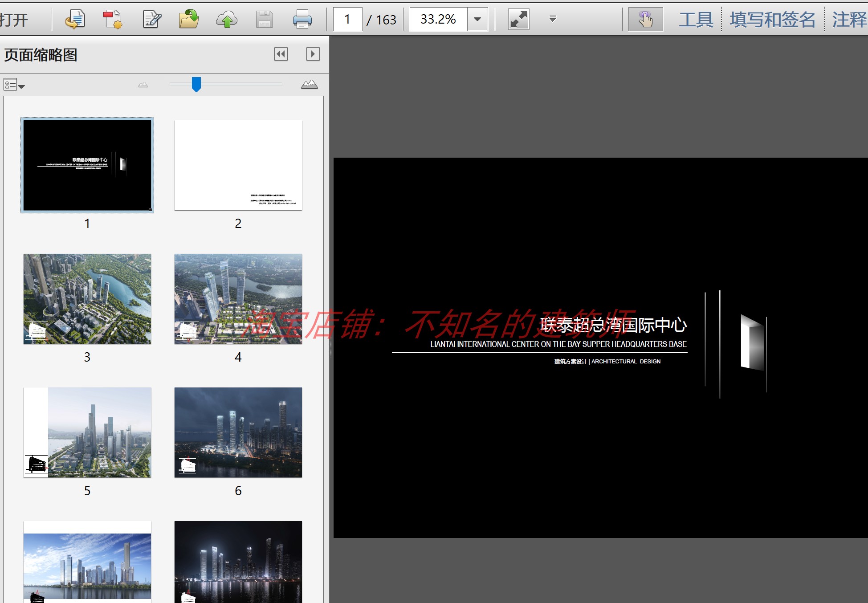Open the Tools (工具) panel
868x603 pixels.
[696, 20]
